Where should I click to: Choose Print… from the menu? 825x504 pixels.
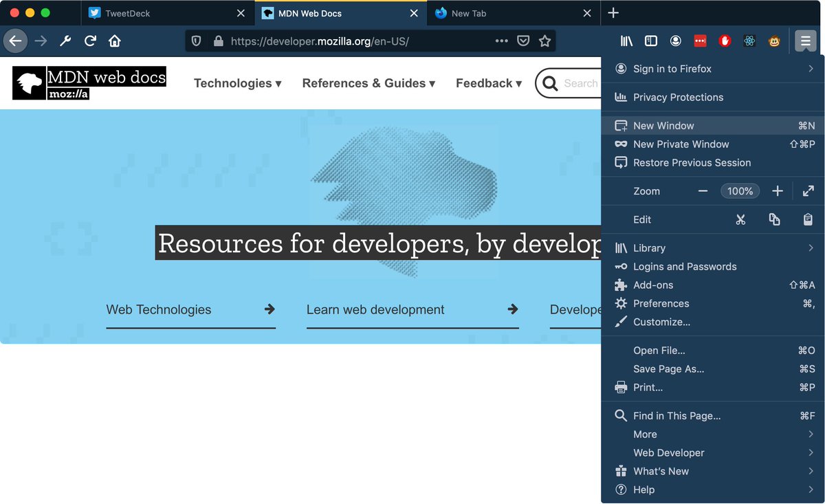click(713, 388)
